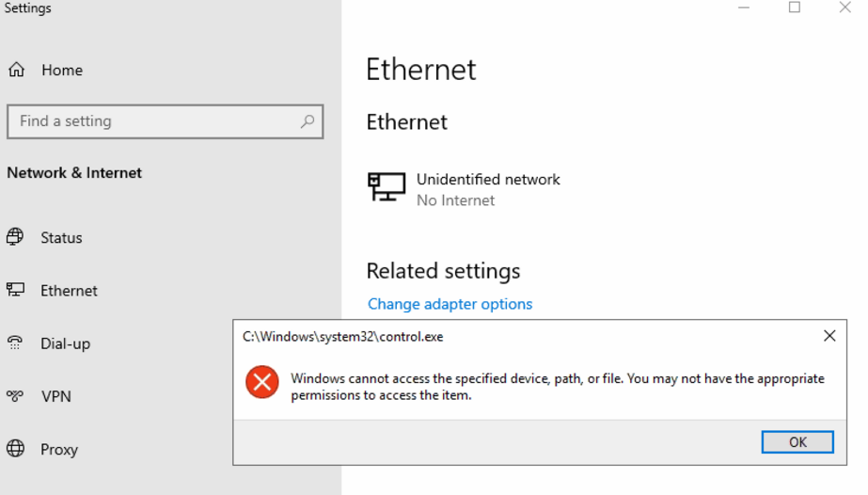Open the Change adapter options link
The height and width of the screenshot is (495, 868).
click(x=450, y=304)
